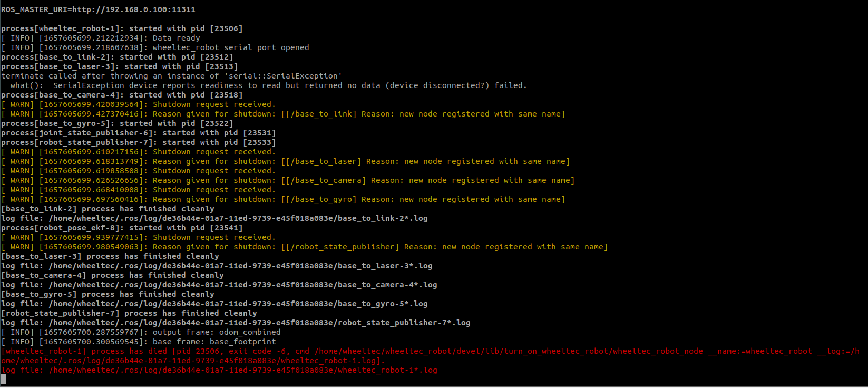The height and width of the screenshot is (388, 868).
Task: Click the 'serial::SerialException' terminate line
Action: [171, 76]
